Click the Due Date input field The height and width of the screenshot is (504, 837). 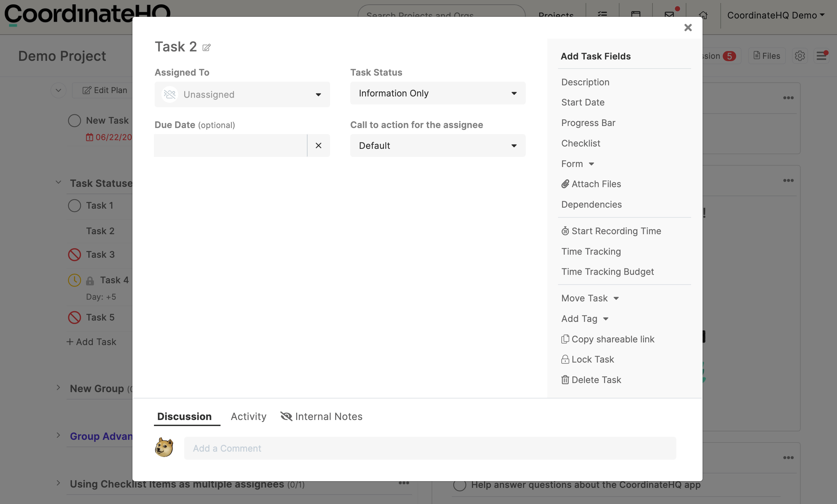[x=231, y=145]
